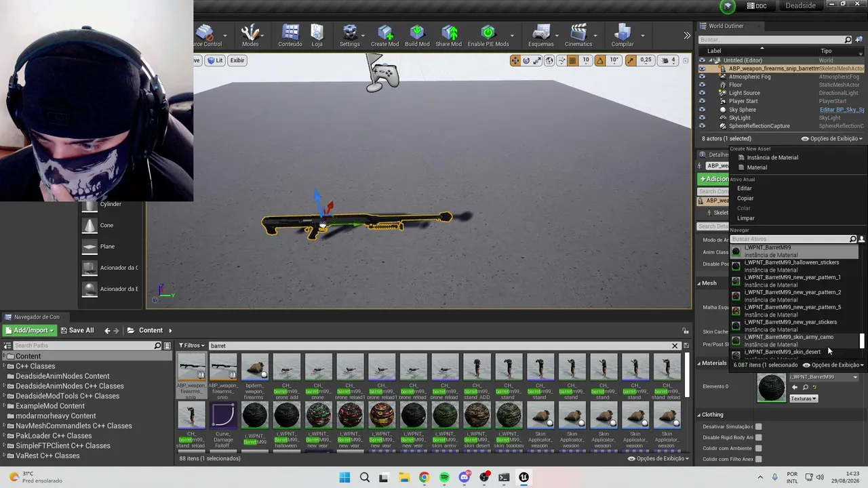Image resolution: width=868 pixels, height=488 pixels.
Task: Enable the Disable Rigid Body Ani checkbox
Action: tap(758, 437)
